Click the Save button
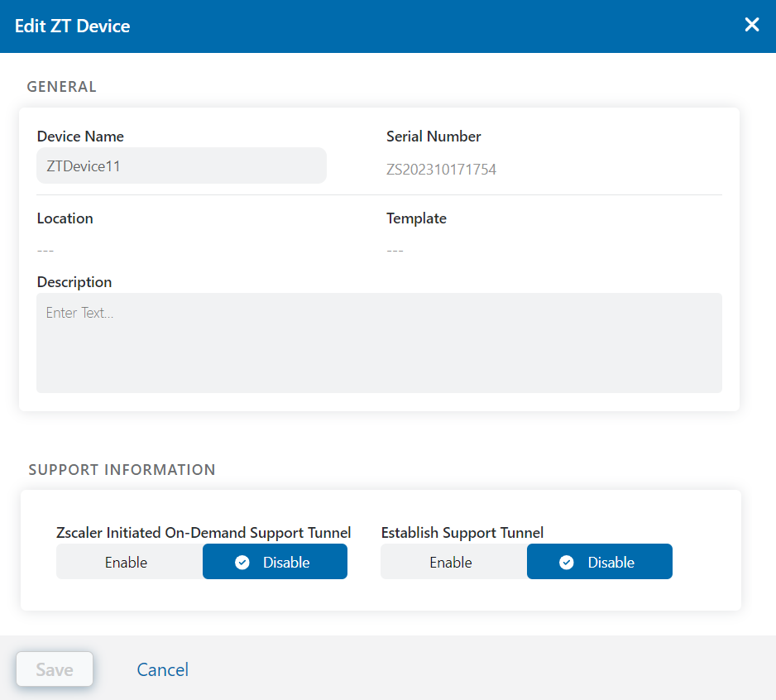 click(55, 669)
